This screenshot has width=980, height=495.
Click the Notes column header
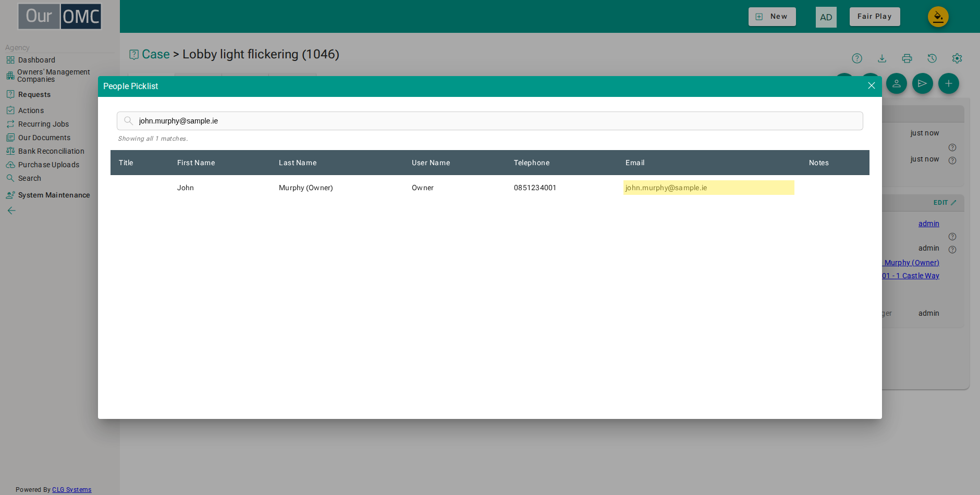[x=818, y=163]
